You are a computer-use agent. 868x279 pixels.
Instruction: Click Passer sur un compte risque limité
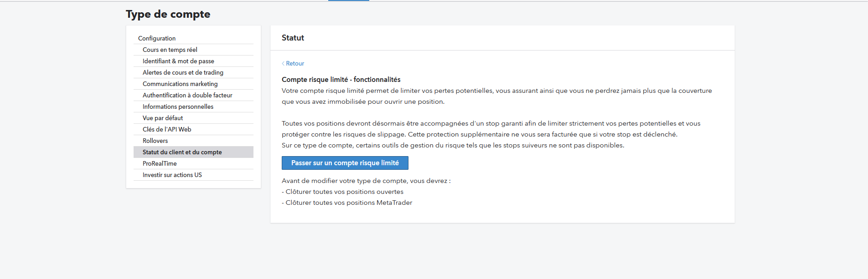tap(345, 163)
